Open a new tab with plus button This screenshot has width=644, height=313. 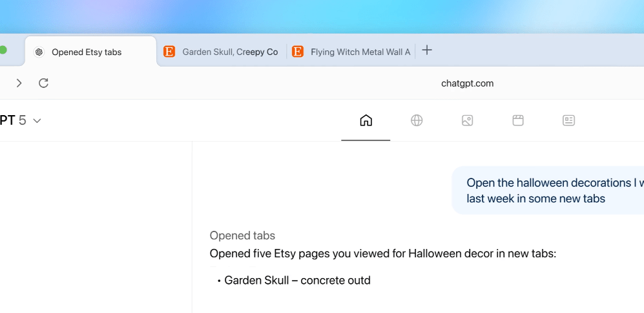click(x=427, y=50)
